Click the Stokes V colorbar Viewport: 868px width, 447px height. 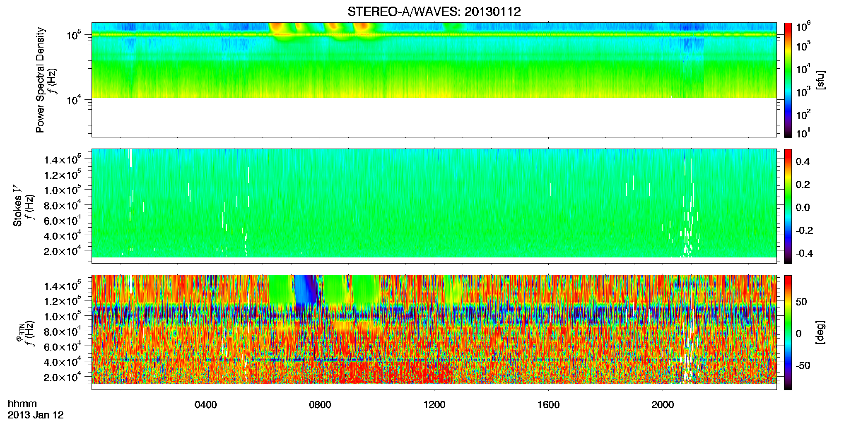[x=788, y=206]
